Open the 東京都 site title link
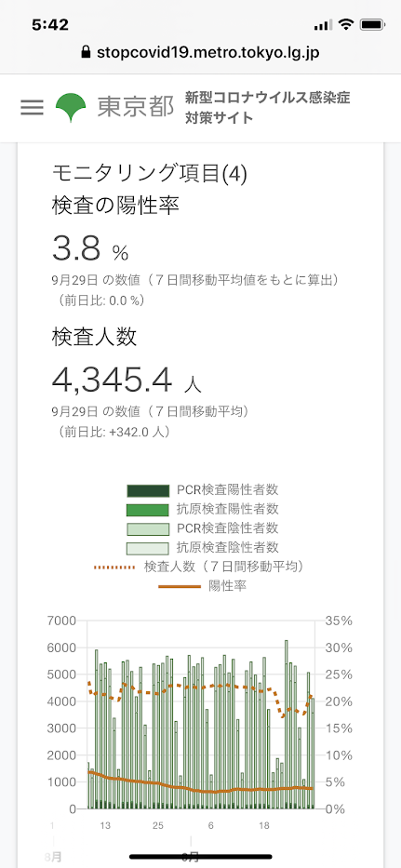 (135, 107)
